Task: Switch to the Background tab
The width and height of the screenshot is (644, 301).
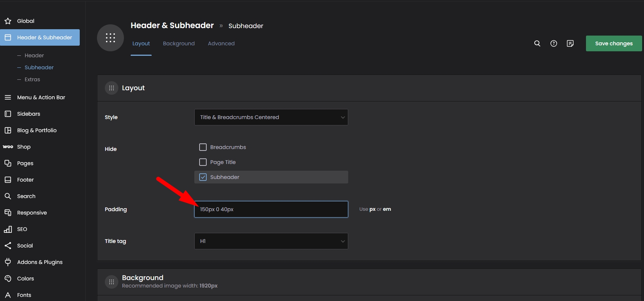Action: [179, 43]
